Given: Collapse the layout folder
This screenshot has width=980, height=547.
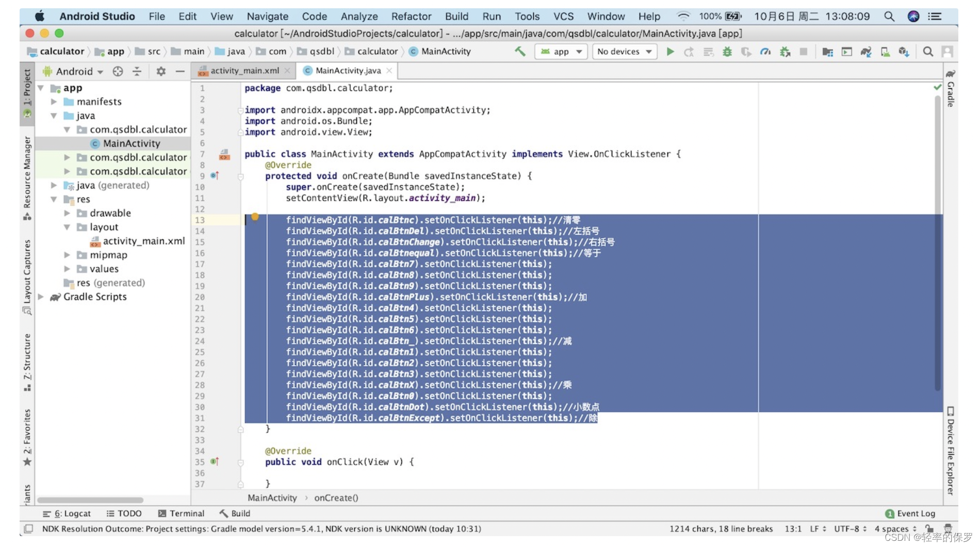Looking at the screenshot, I should point(67,227).
